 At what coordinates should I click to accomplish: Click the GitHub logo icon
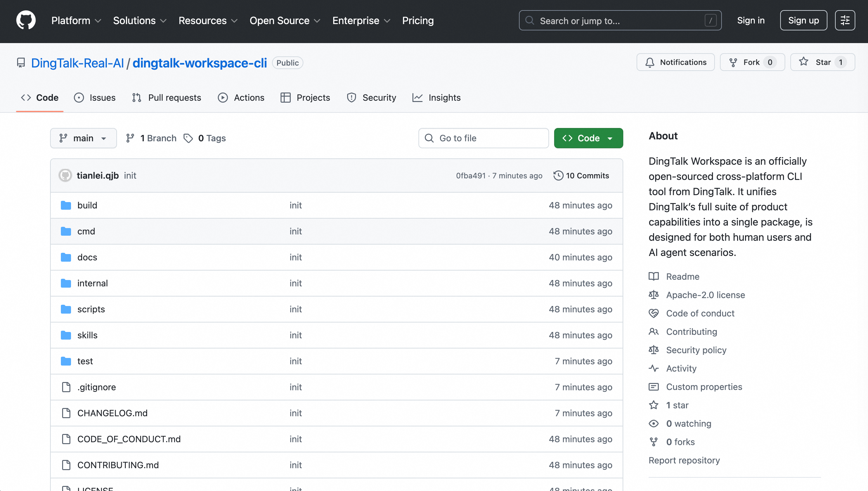[26, 20]
